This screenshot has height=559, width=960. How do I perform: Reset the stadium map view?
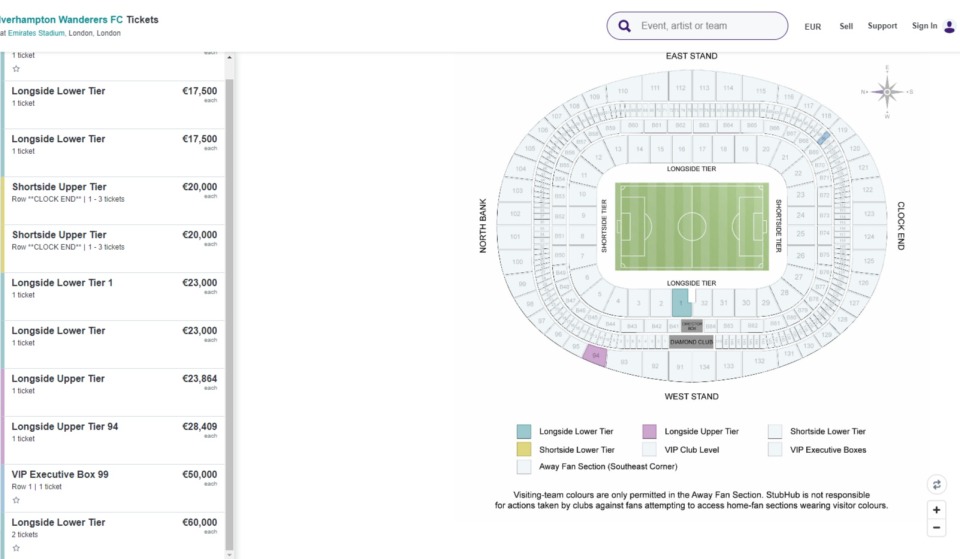(936, 484)
